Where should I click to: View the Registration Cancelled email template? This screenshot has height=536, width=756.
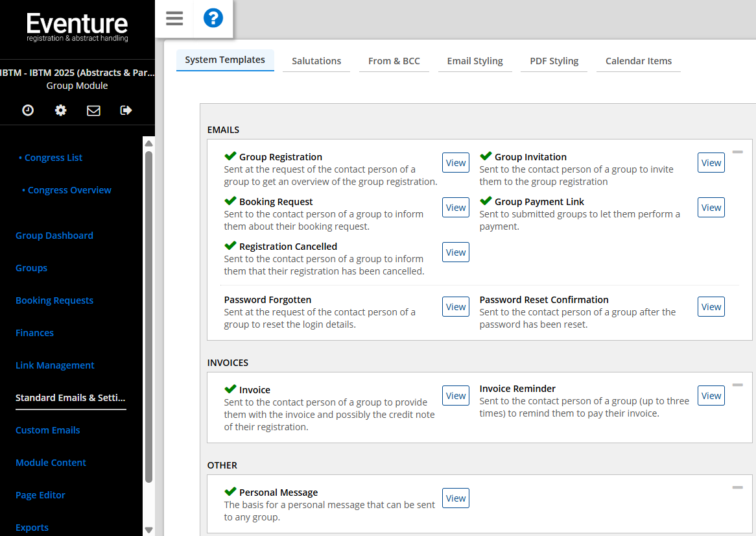pyautogui.click(x=456, y=252)
